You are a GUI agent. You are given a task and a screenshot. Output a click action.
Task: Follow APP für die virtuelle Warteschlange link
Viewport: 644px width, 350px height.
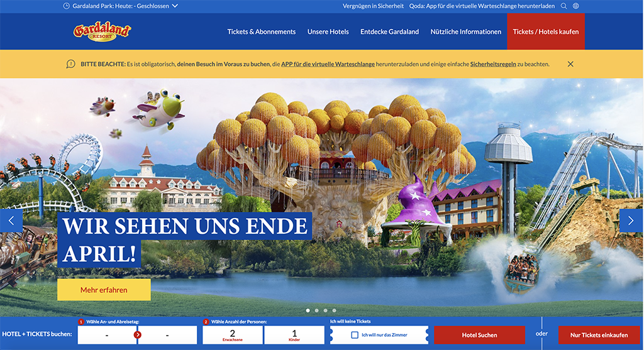pyautogui.click(x=328, y=64)
